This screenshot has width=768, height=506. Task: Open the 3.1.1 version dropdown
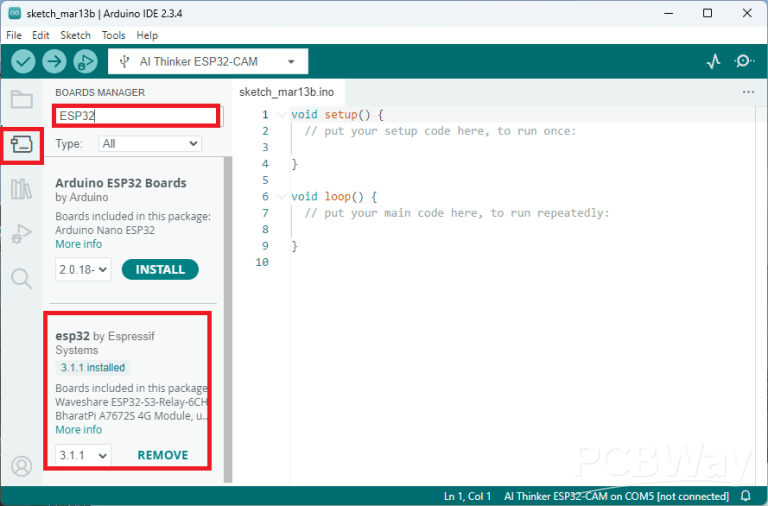[83, 455]
